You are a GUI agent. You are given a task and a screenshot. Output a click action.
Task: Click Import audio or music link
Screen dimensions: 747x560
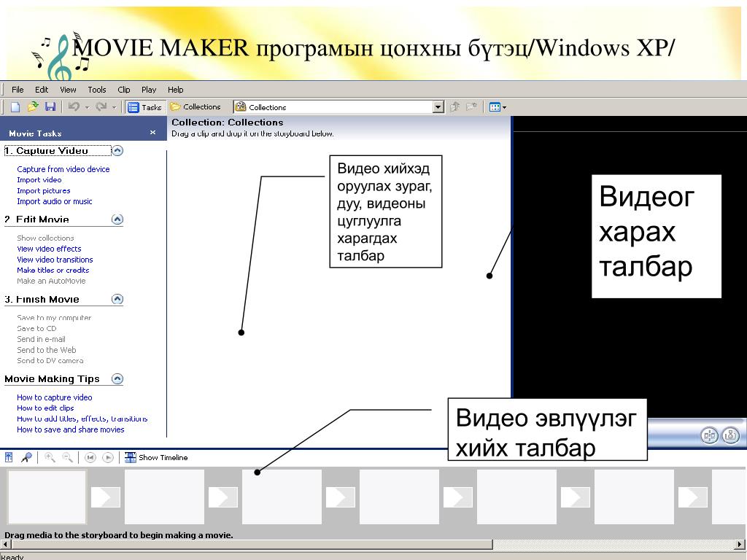tap(54, 201)
